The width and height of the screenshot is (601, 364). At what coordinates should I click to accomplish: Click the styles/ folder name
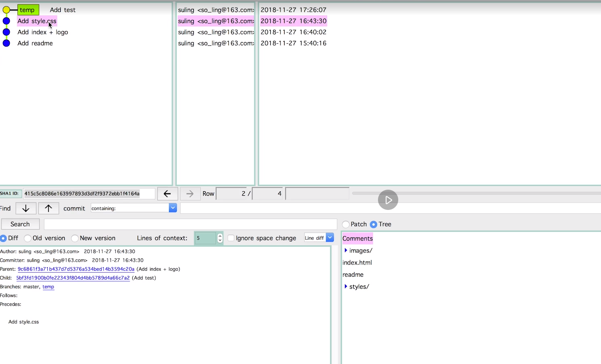click(359, 286)
